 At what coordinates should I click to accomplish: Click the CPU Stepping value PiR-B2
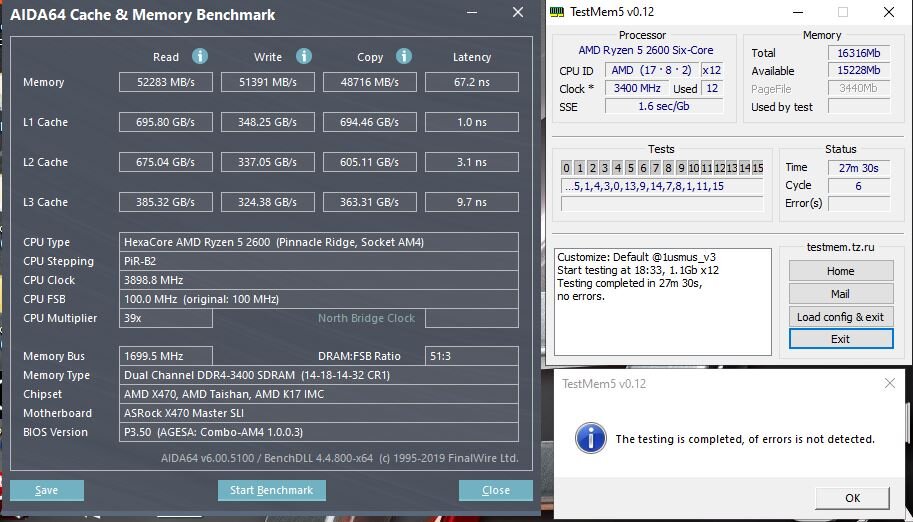click(x=319, y=261)
